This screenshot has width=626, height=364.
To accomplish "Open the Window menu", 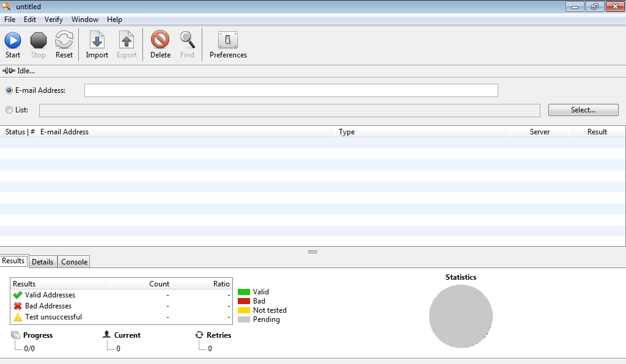I will pos(84,20).
